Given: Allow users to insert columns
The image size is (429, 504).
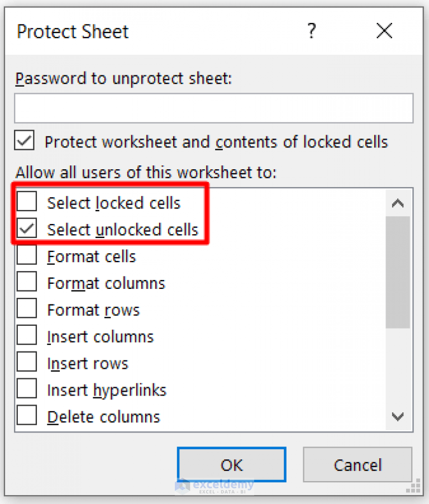Looking at the screenshot, I should click(26, 336).
